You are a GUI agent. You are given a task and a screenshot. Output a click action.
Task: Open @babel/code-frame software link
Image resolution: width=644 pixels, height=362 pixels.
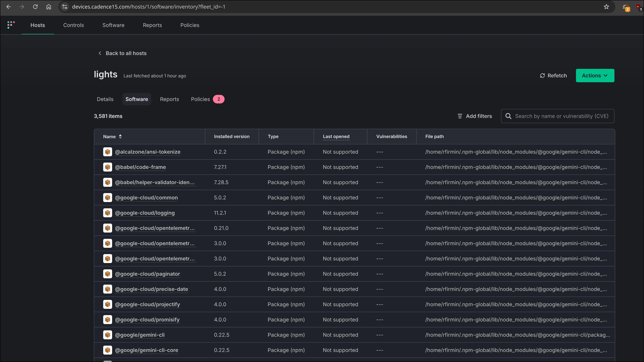(x=141, y=167)
